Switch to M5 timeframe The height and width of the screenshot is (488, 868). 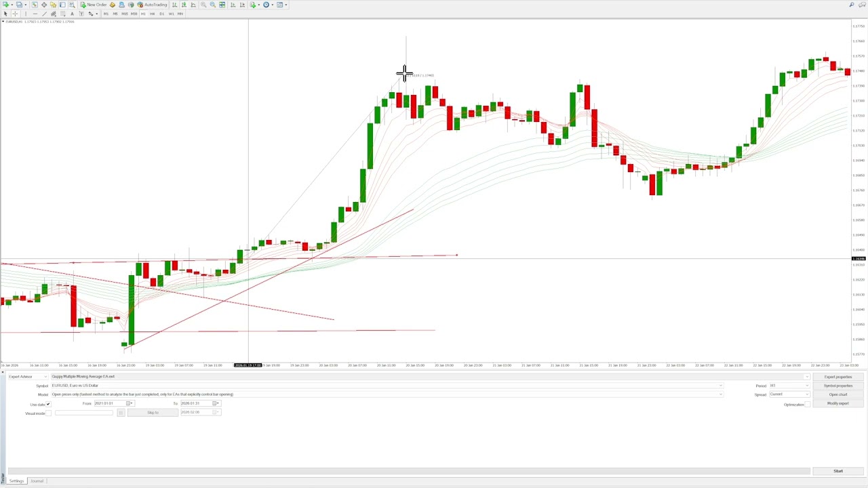[115, 14]
